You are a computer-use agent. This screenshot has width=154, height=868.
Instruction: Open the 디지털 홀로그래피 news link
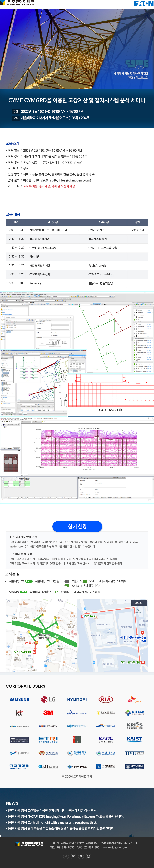[61, 828]
